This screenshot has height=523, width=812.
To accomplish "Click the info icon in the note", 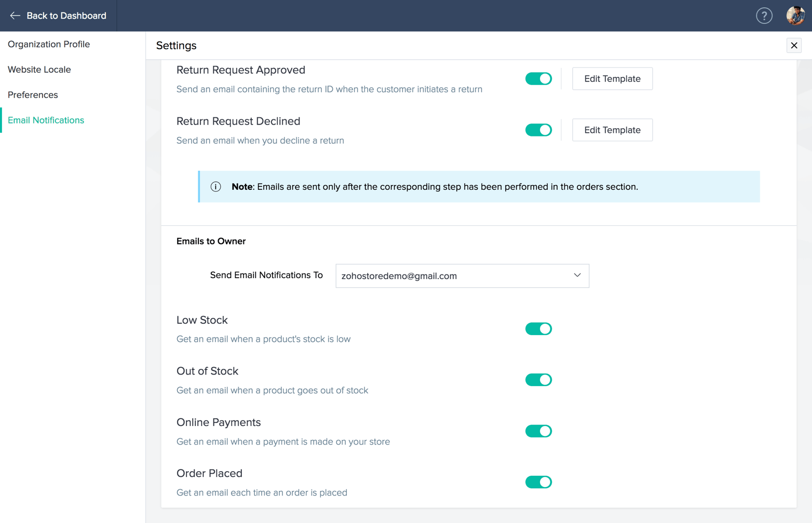I will tap(216, 187).
